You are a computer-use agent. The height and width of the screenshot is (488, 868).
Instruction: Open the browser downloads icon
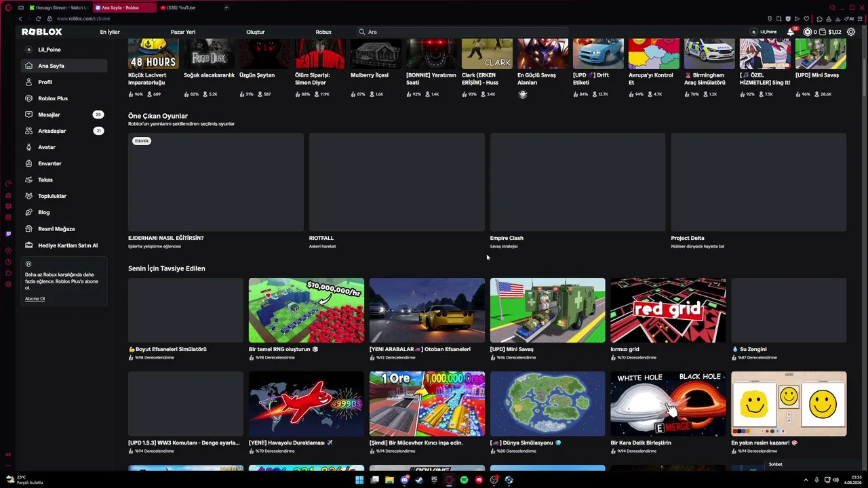(x=840, y=19)
